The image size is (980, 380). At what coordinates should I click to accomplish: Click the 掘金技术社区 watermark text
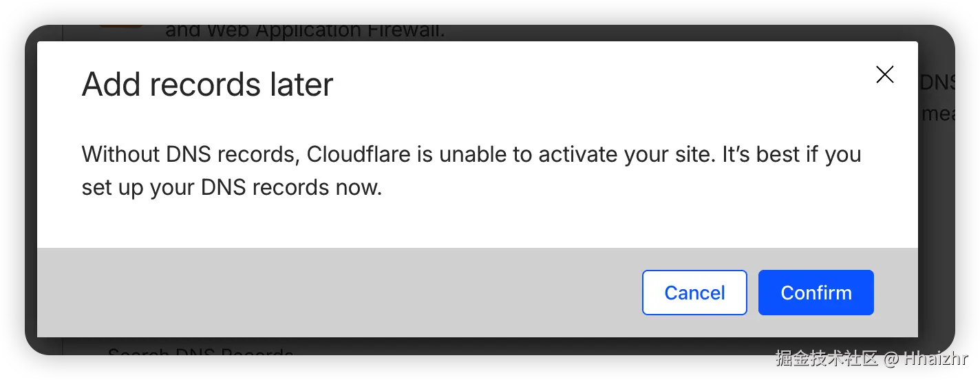click(826, 359)
